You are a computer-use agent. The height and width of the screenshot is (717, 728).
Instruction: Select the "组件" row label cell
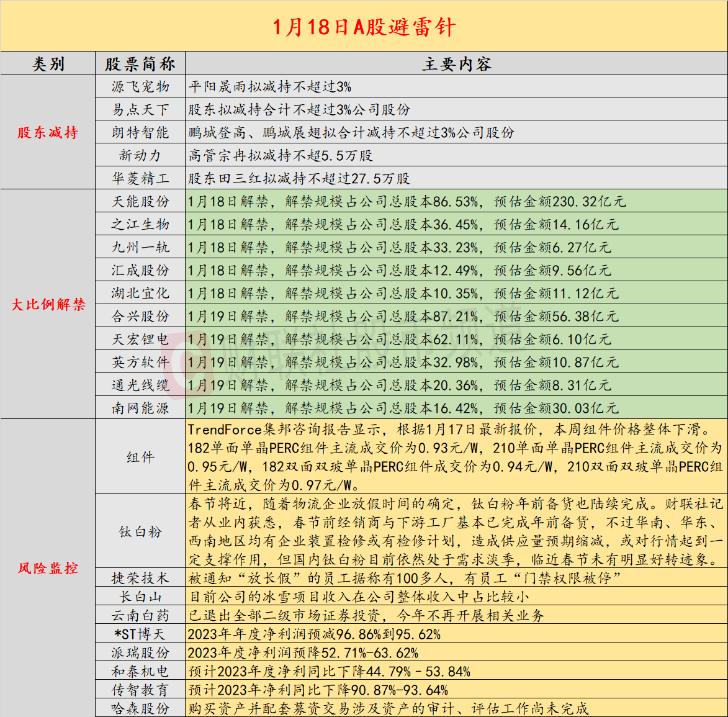pyautogui.click(x=140, y=457)
